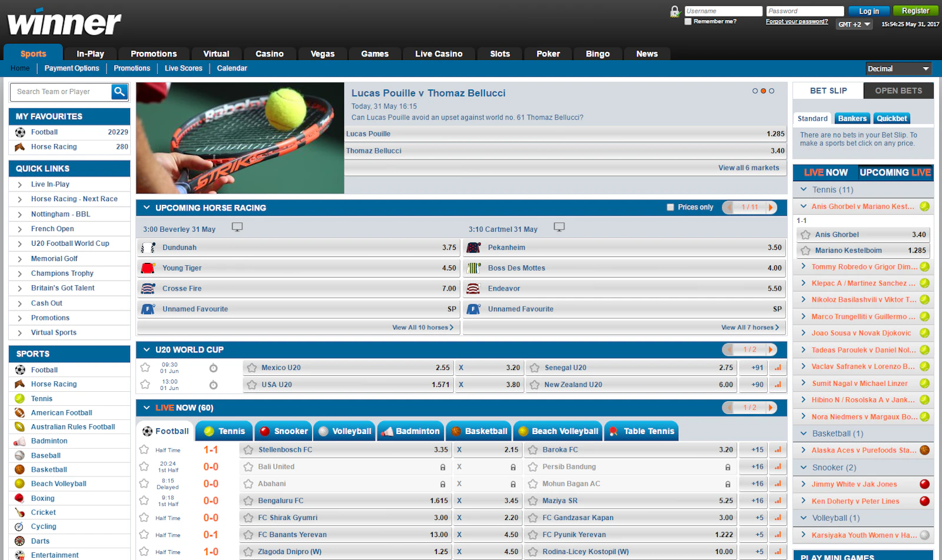Open stats chart for Stellenbosch FC match
Image resolution: width=942 pixels, height=560 pixels.
pos(778,450)
